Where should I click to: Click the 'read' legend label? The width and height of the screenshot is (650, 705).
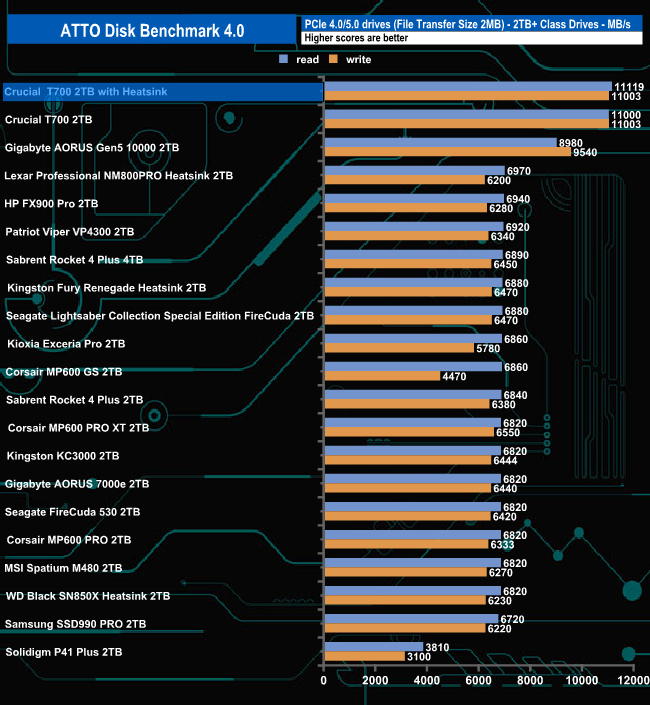[307, 59]
